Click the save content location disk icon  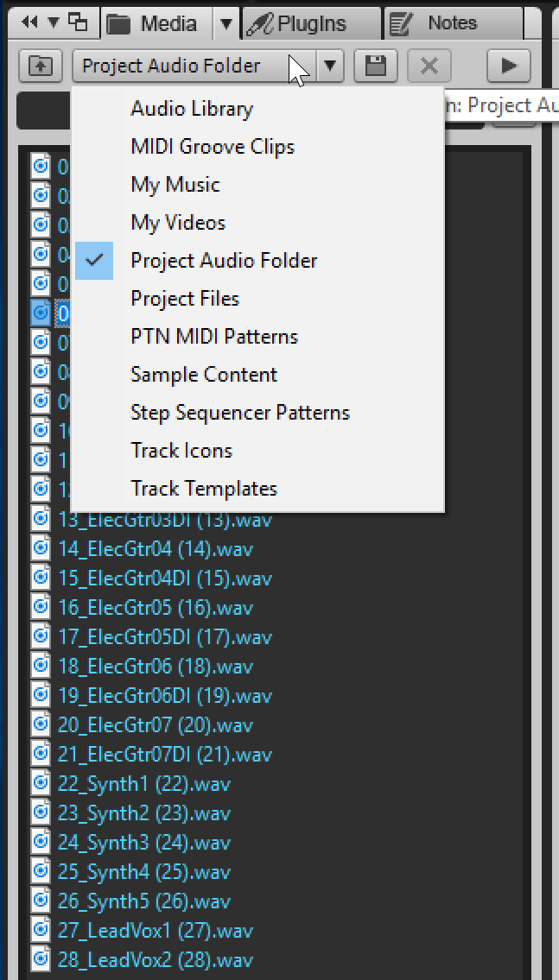(x=375, y=66)
